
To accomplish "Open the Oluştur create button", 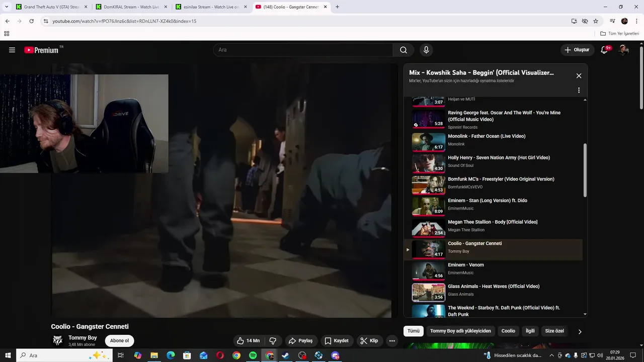I will (577, 50).
